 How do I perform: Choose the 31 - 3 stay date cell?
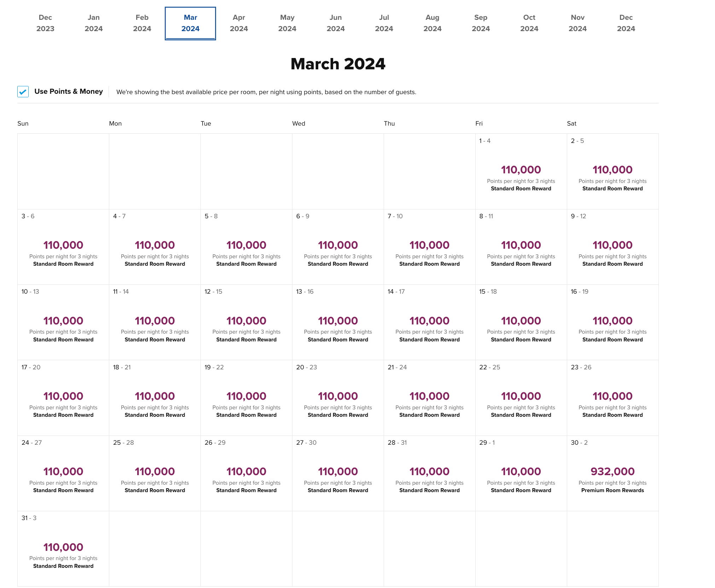pos(63,548)
